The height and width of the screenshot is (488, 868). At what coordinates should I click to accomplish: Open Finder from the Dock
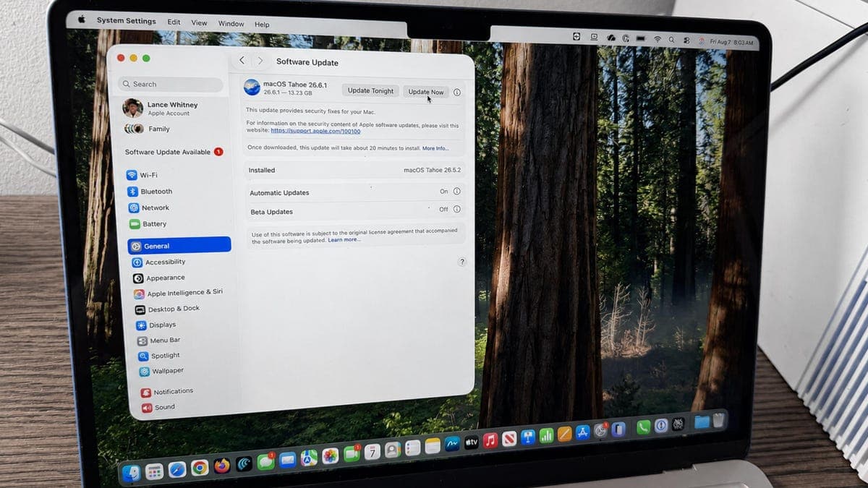131,473
